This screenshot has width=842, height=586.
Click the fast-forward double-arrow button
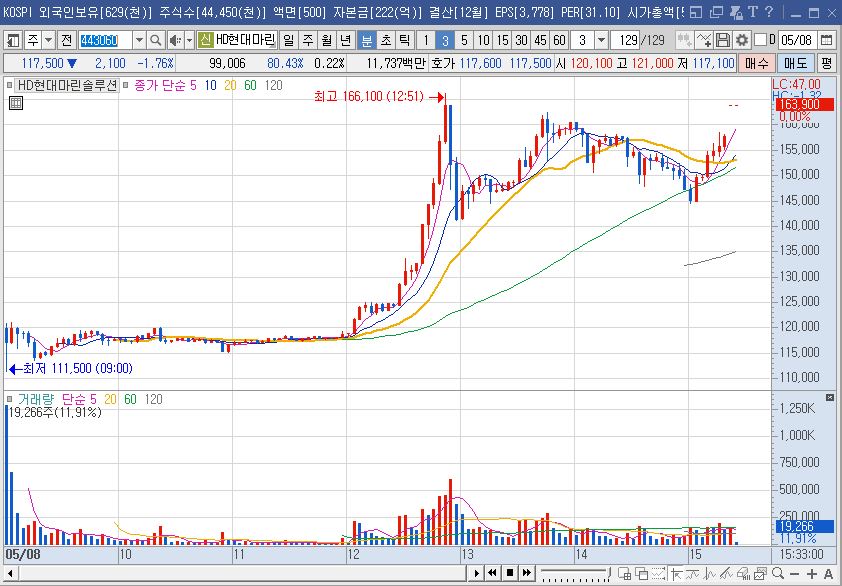(x=527, y=573)
